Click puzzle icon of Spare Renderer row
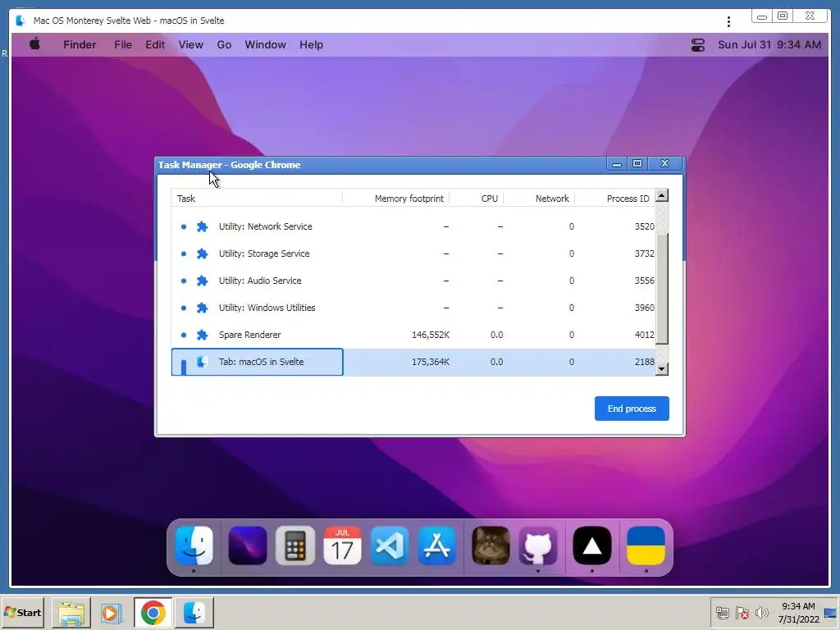This screenshot has width=840, height=630. pyautogui.click(x=202, y=335)
